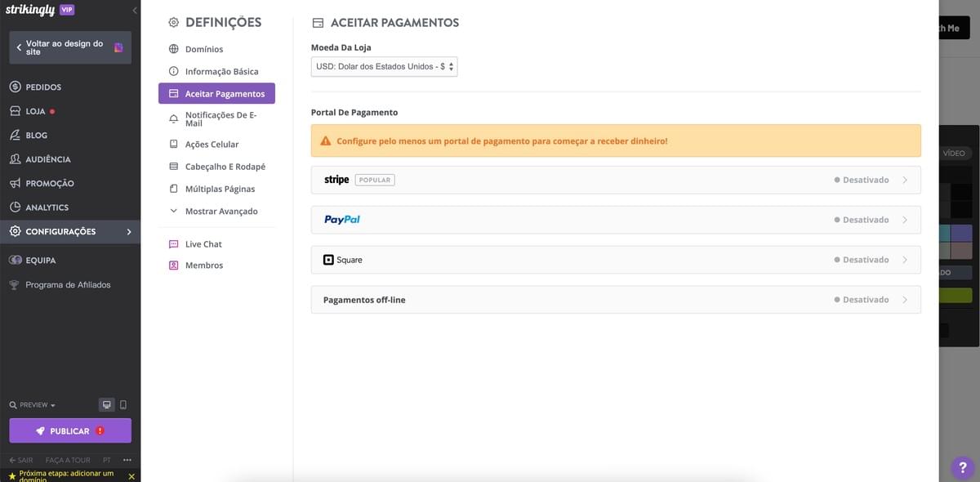The image size is (980, 482).
Task: Switch to mobile preview mode
Action: click(x=123, y=404)
